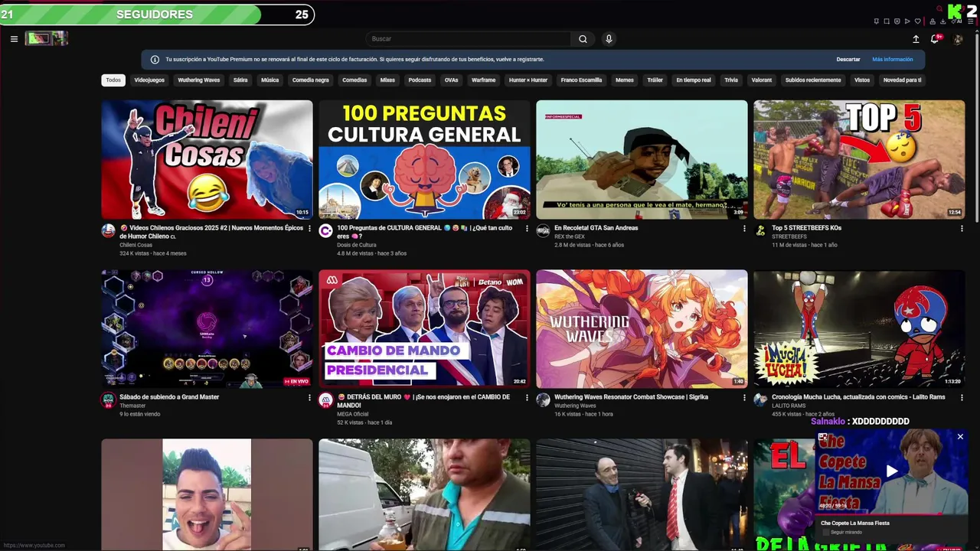Select the Hunter × Hunter filter chip
980x551 pixels.
528,80
